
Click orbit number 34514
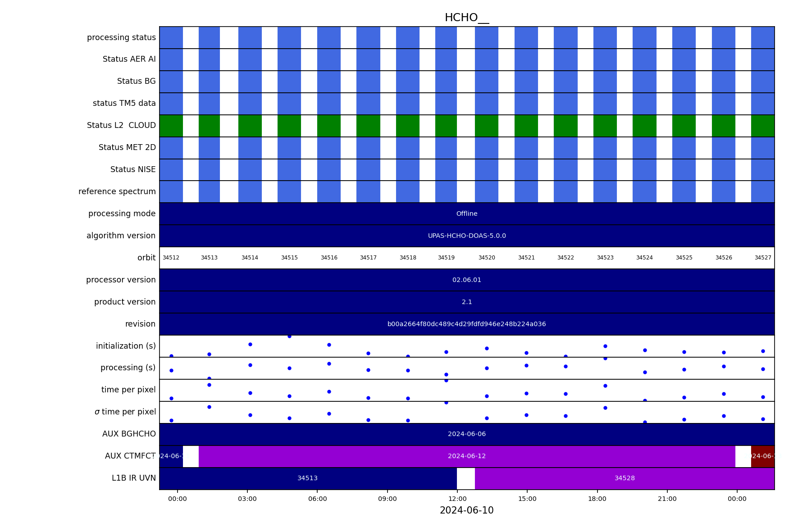[250, 258]
